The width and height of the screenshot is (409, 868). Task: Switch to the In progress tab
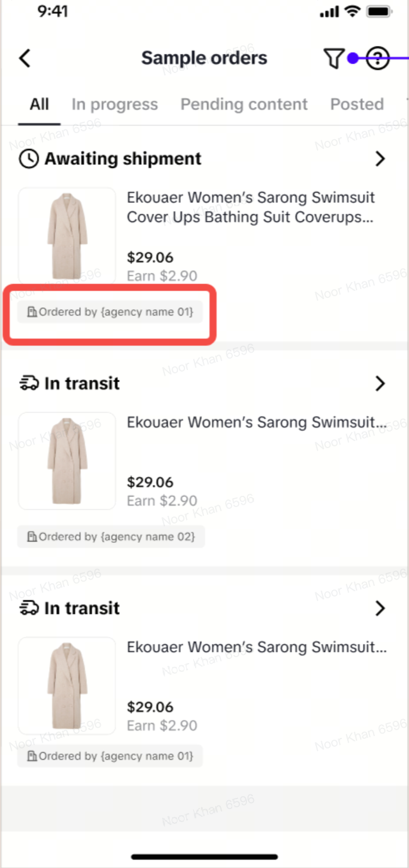tap(114, 105)
